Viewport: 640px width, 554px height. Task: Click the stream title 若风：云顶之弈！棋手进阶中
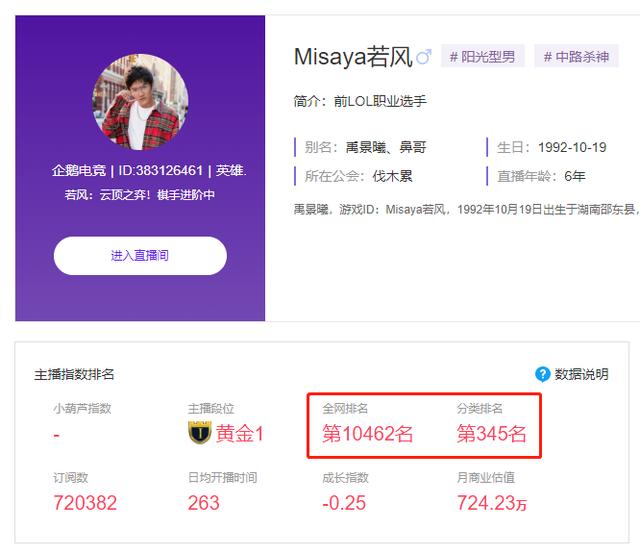click(140, 195)
